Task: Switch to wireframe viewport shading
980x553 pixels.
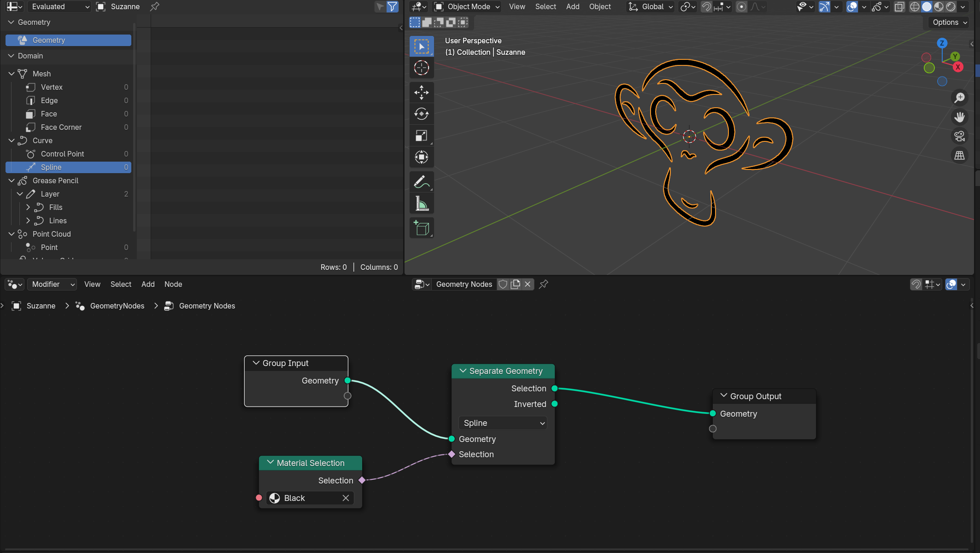Action: (915, 6)
